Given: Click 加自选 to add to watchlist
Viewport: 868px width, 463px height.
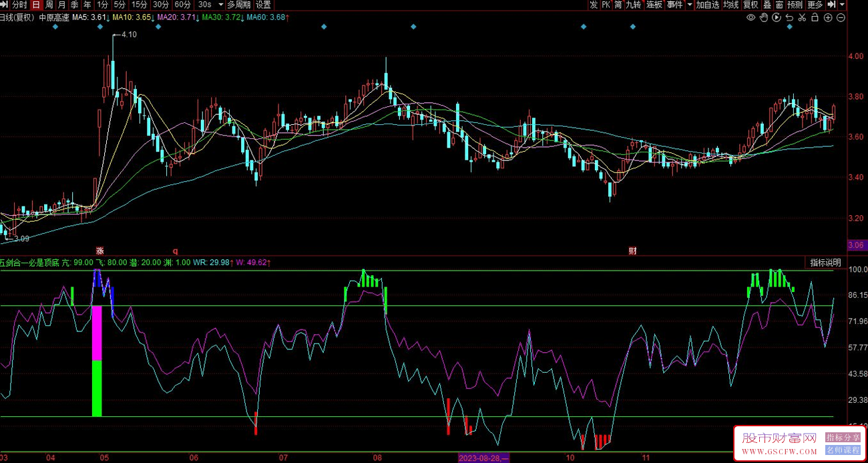Looking at the screenshot, I should coord(708,5).
